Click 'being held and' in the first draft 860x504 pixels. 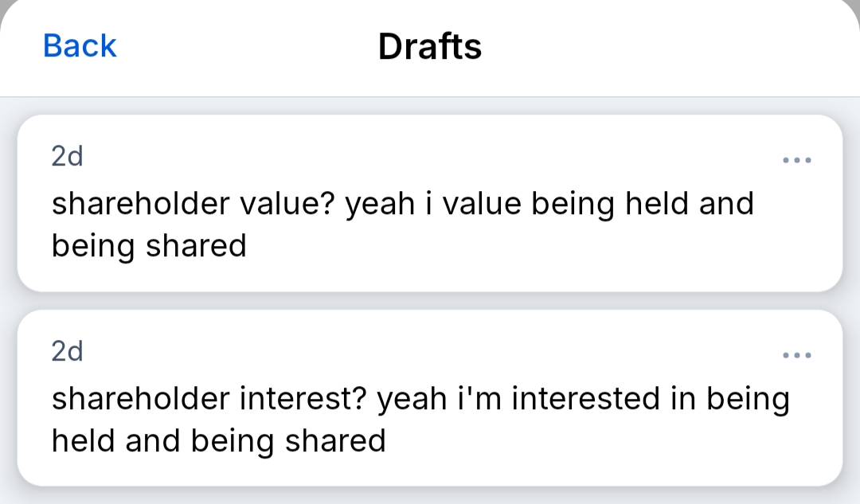(x=642, y=205)
